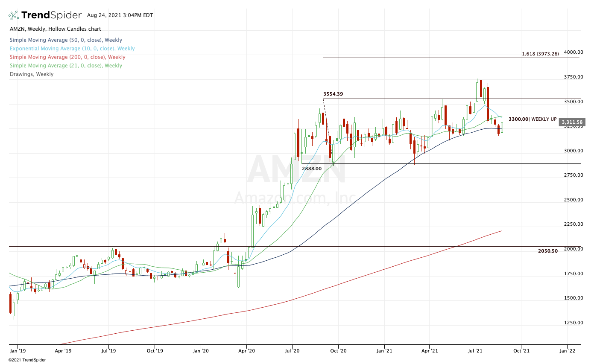The height and width of the screenshot is (364, 594).
Task: Select the Exponential Moving Average (10) legend entry
Action: [72, 49]
